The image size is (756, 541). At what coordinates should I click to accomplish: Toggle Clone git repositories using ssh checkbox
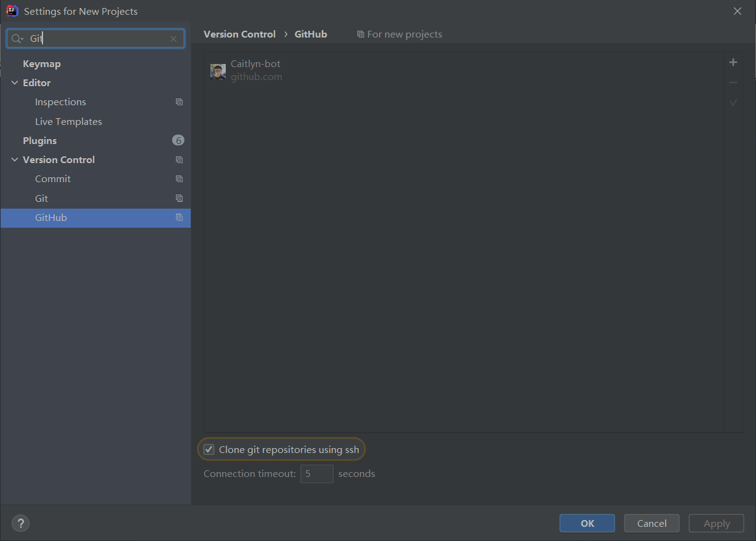pos(209,449)
